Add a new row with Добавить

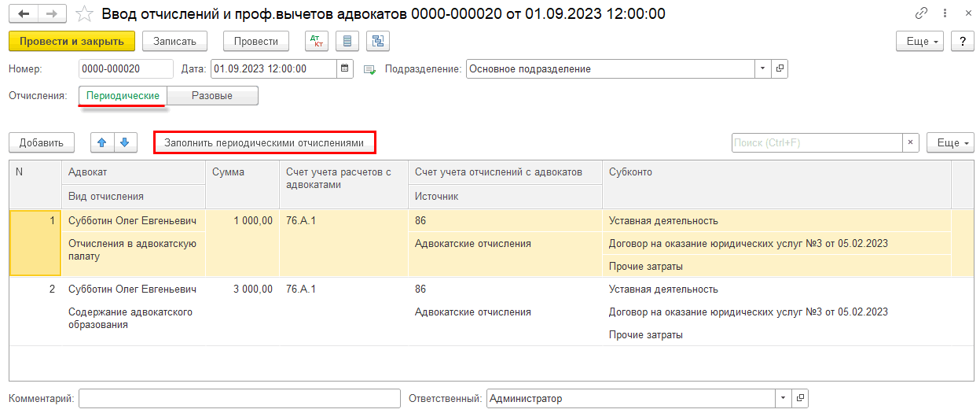pos(42,143)
